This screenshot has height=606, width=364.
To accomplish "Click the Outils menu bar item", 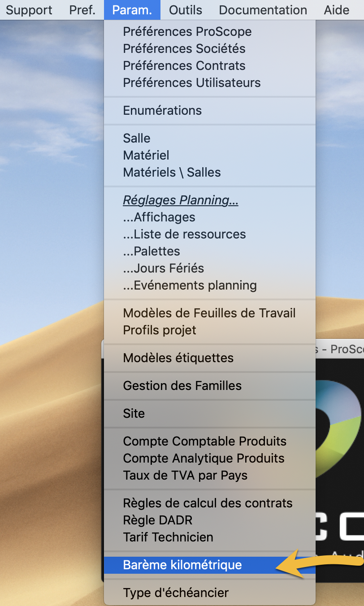I will coord(186,10).
